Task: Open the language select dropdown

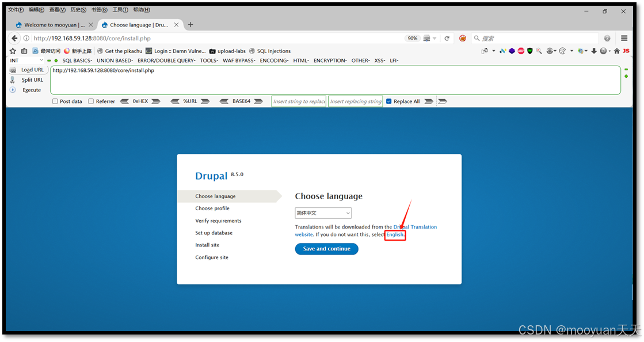Action: tap(323, 213)
